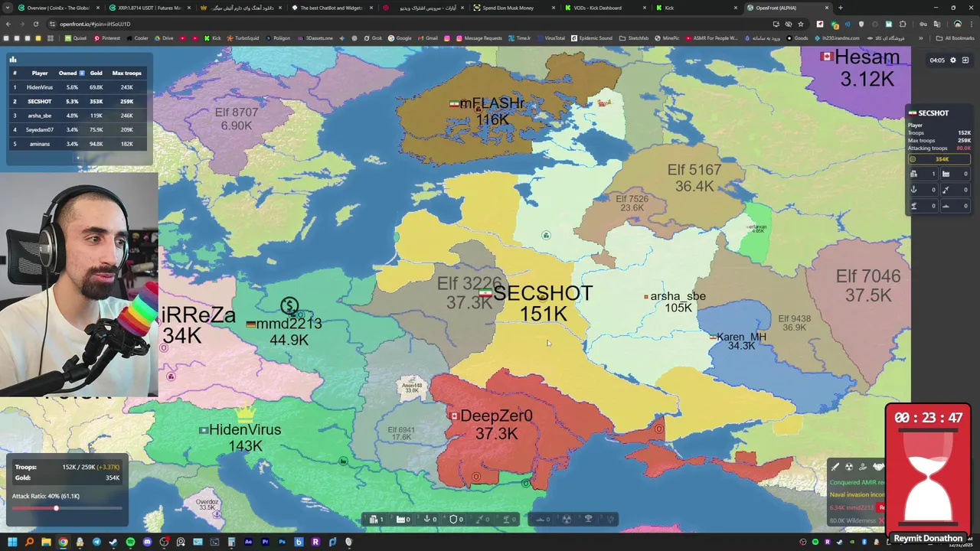Click the Karen_MH territory label
The image size is (980, 551).
739,341
